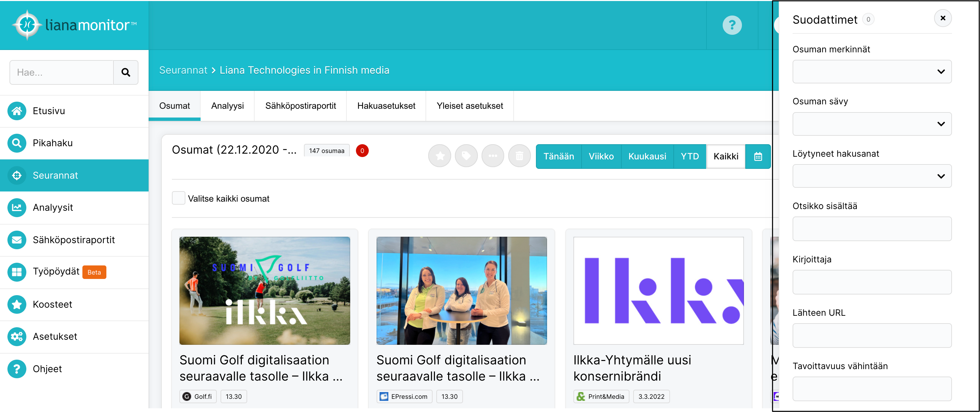Select Ohjeet in the sidebar
The width and height of the screenshot is (980, 412).
(x=74, y=369)
